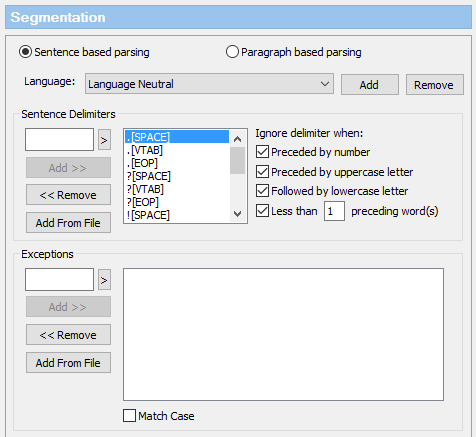This screenshot has width=476, height=437.
Task: Click the arrow button beside Exceptions input
Action: pos(104,280)
